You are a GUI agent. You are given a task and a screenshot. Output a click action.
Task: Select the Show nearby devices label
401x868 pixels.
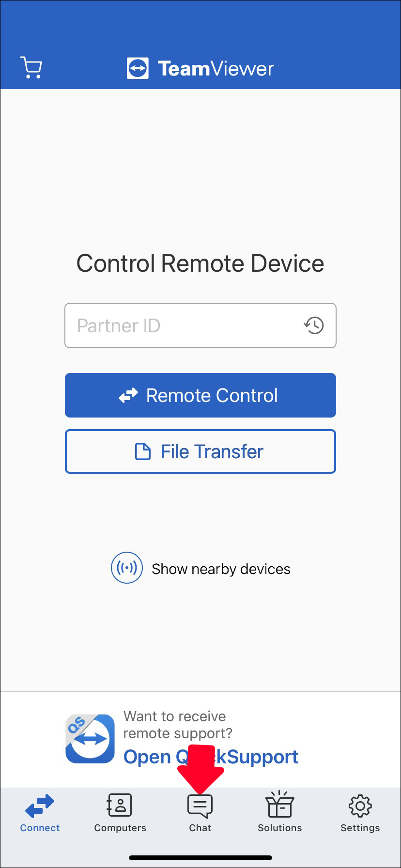point(221,569)
